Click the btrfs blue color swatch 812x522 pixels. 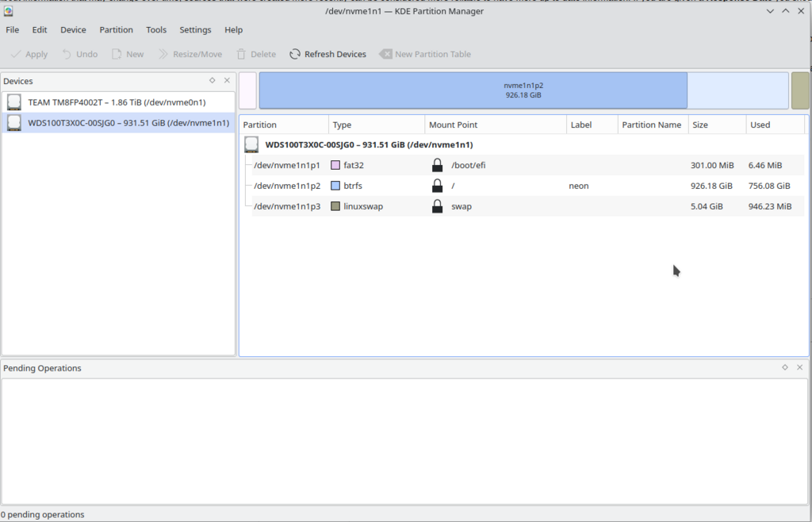(335, 186)
